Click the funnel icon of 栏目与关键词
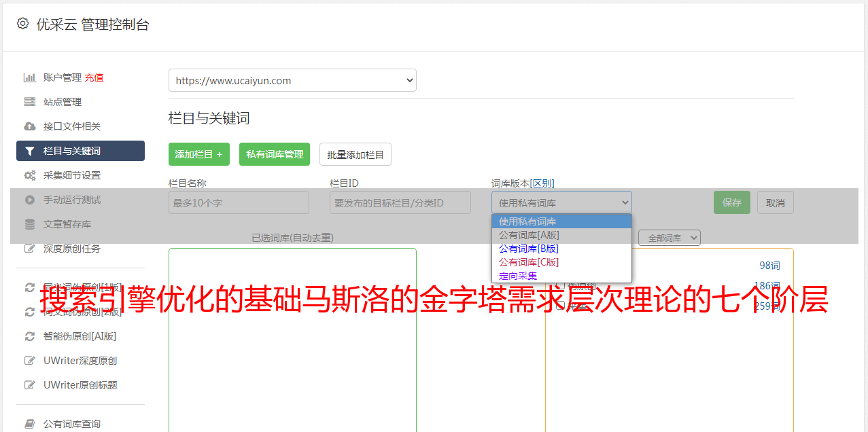This screenshot has height=432, width=868. pos(29,151)
